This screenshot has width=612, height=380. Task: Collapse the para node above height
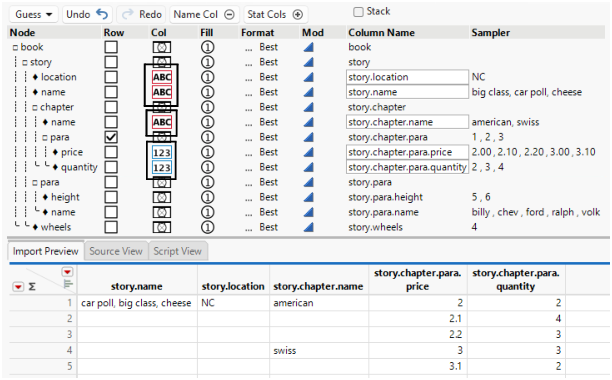(35, 183)
